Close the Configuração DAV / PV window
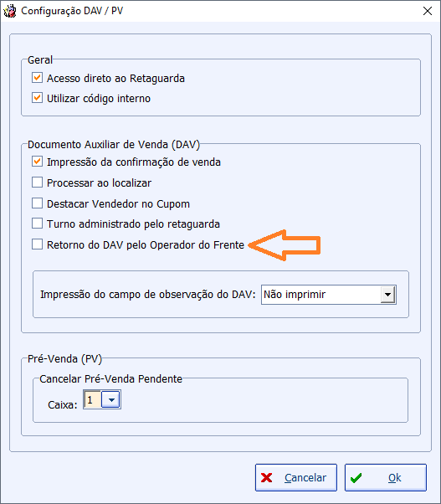The width and height of the screenshot is (441, 504). (x=428, y=11)
